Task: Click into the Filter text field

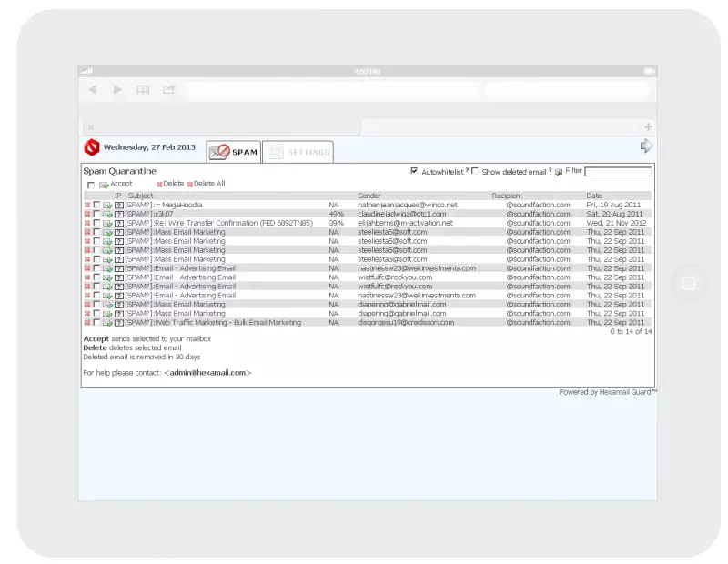Action: click(x=618, y=171)
